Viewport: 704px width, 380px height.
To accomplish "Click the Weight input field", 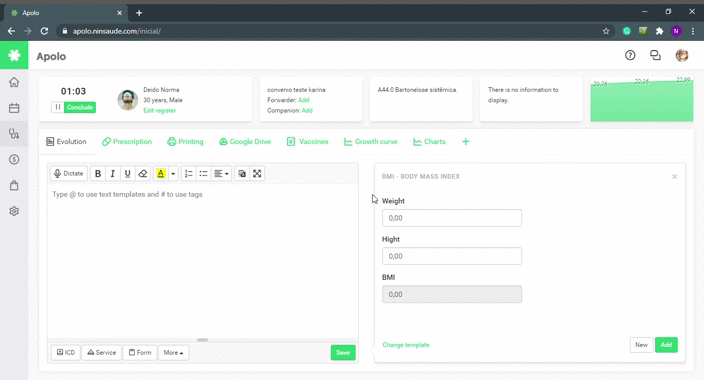I will pos(452,218).
